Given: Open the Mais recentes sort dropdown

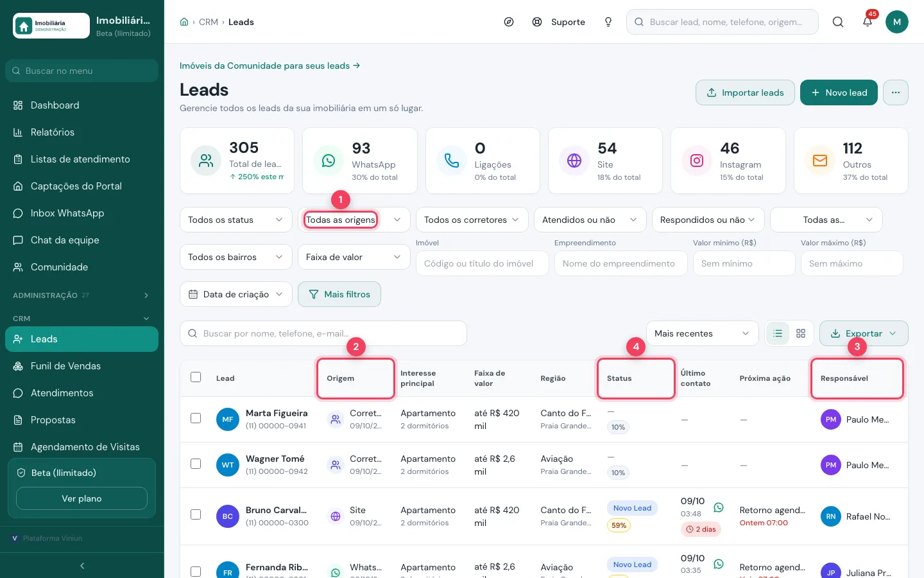Looking at the screenshot, I should [x=703, y=333].
